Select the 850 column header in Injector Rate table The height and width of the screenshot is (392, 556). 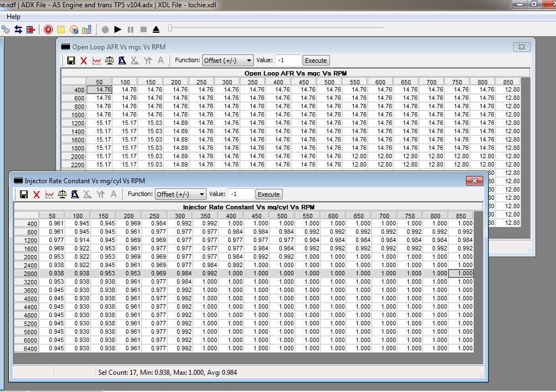click(x=460, y=216)
